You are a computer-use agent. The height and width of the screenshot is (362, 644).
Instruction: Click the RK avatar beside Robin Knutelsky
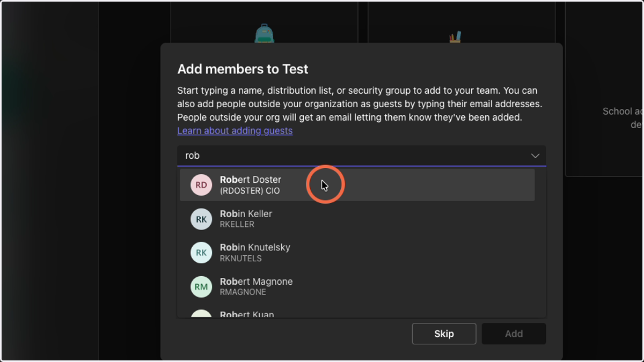(201, 253)
